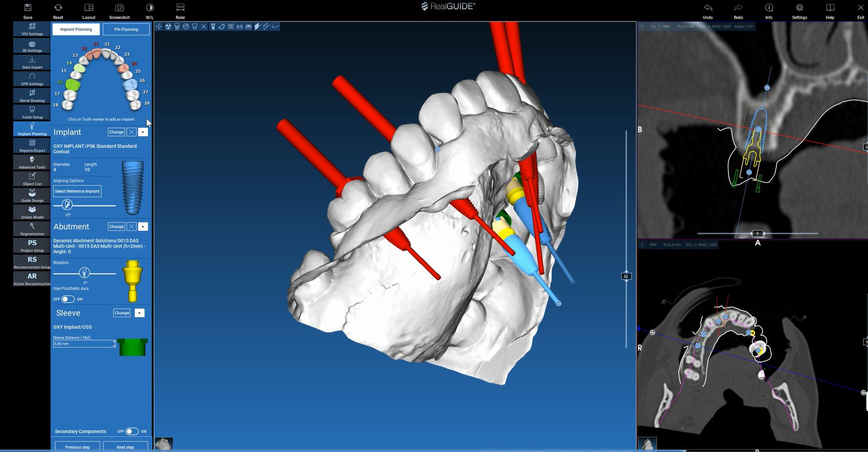868x452 pixels.
Task: Take a Screenshot using the top toolbar
Action: pyautogui.click(x=119, y=11)
